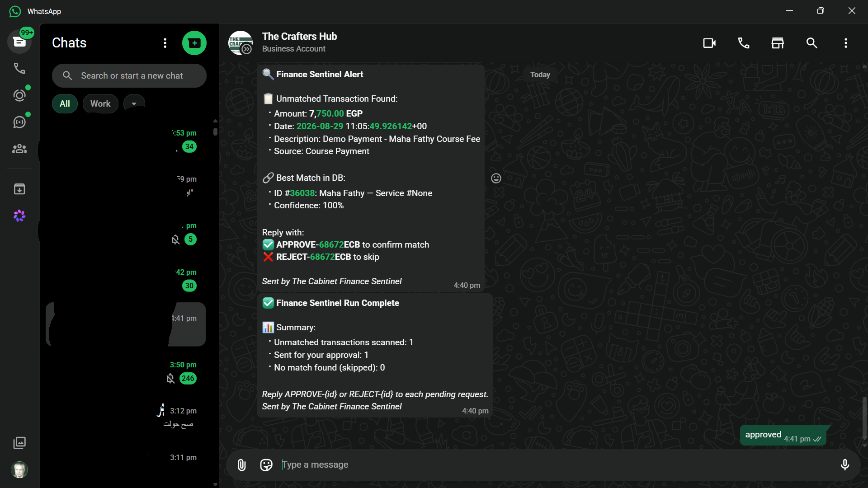Click the ID #36038 number link
Viewport: 868px width, 488px height.
(302, 193)
